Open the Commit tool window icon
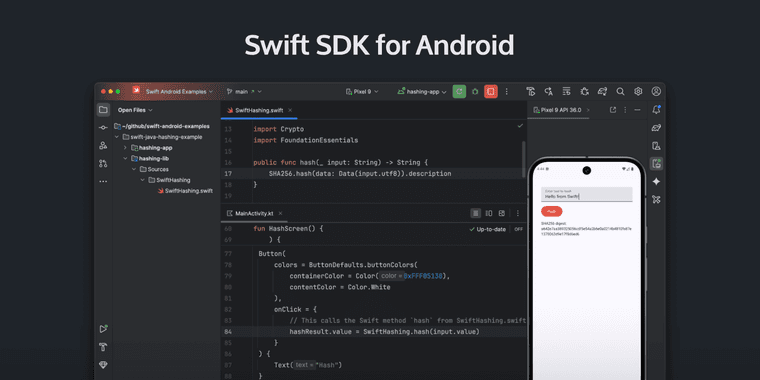Viewport: 760px width, 380px height. click(x=103, y=127)
